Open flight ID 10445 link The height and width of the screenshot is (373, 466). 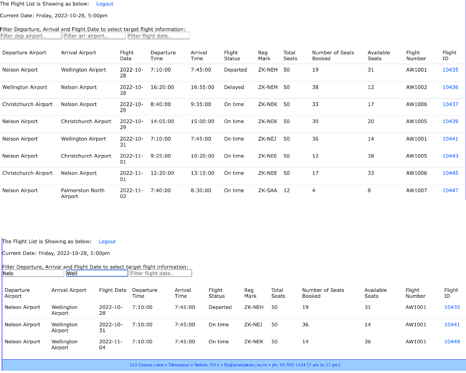(x=450, y=173)
